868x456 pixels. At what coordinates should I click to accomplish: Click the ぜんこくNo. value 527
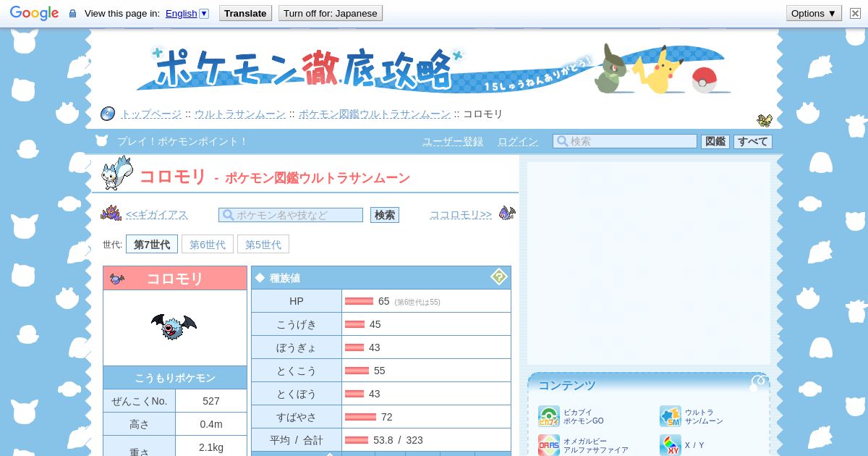point(211,401)
